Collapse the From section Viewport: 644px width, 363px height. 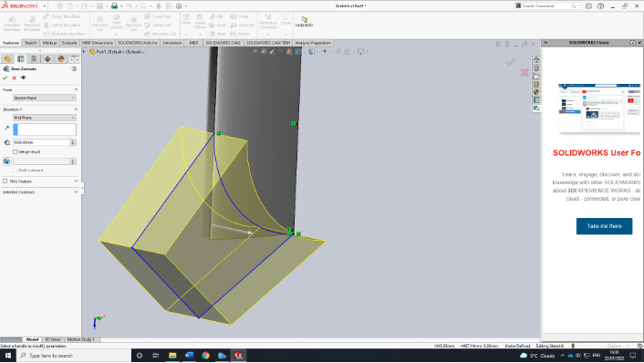[x=76, y=89]
